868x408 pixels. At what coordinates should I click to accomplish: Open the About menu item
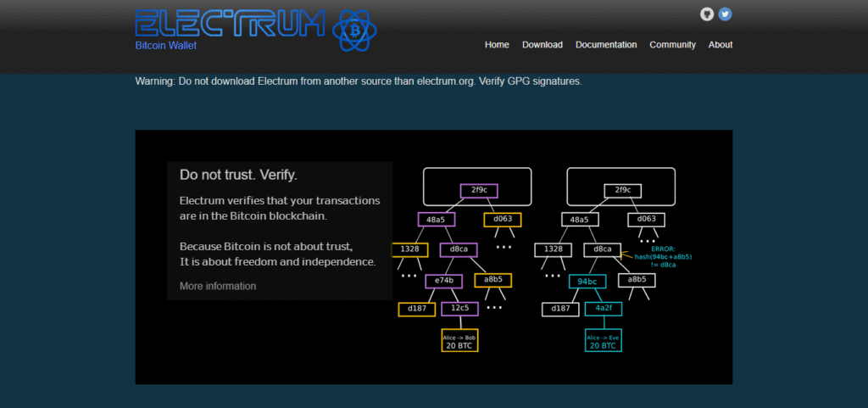point(721,45)
